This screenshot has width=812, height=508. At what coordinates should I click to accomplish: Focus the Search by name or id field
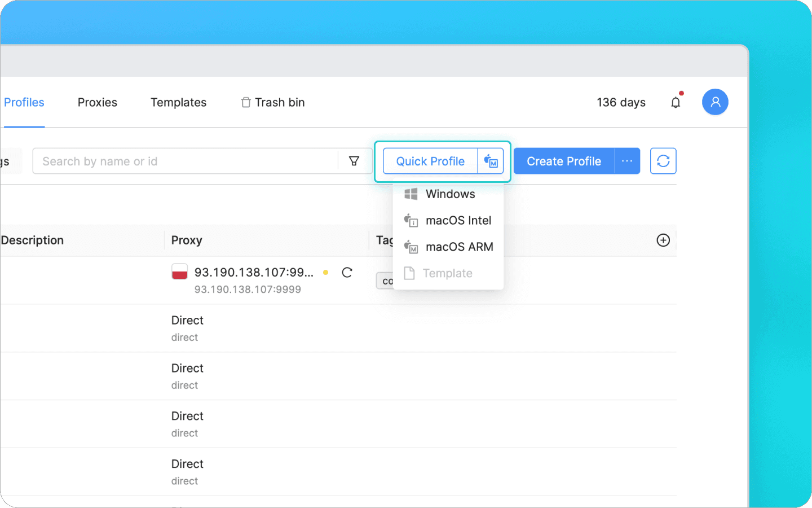click(186, 161)
